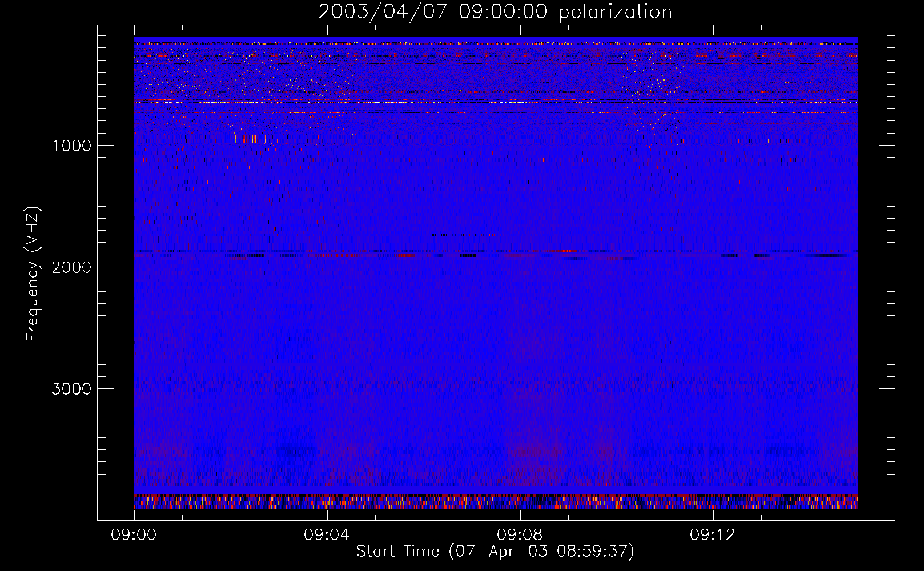This screenshot has width=924, height=571.
Task: Click the 09:00 time tick label
Action: (x=134, y=535)
